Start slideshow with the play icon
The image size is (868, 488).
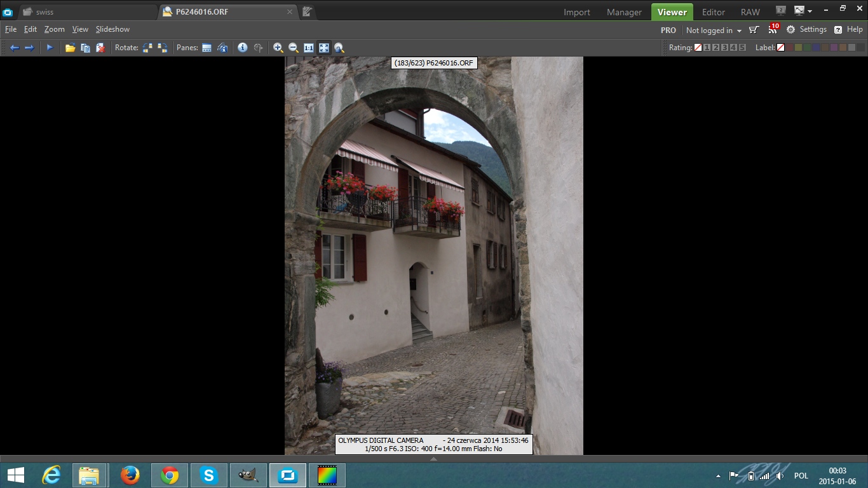[50, 48]
